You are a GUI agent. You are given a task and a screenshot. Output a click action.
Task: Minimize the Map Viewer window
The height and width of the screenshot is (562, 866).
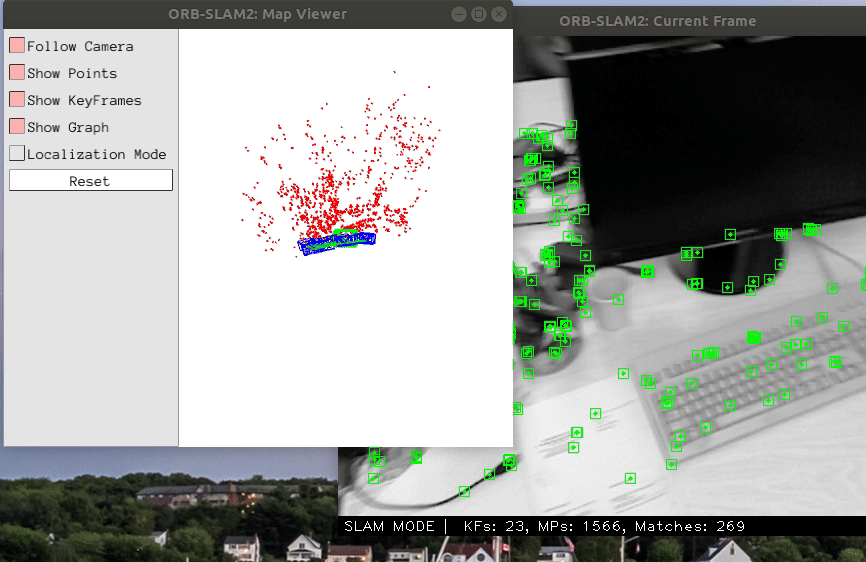coord(458,14)
